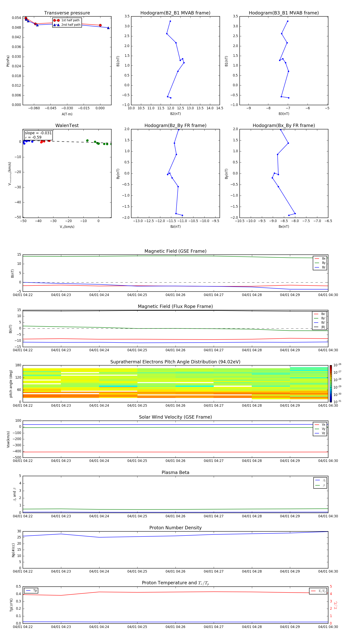This screenshot has width=351, height=644.
Task: Click 'Bz' in the GSE magnetic field legend
Action: (320, 267)
